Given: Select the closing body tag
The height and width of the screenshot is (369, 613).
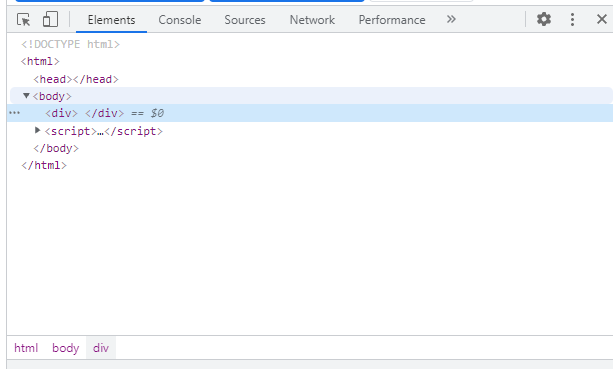Looking at the screenshot, I should point(56,149).
